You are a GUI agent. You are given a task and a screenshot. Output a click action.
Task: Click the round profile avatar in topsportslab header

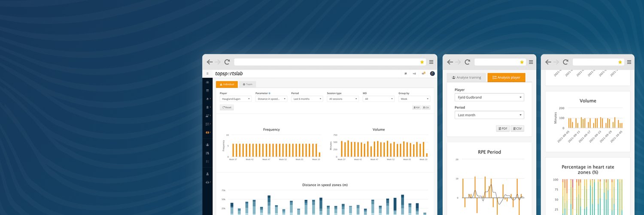click(x=432, y=74)
